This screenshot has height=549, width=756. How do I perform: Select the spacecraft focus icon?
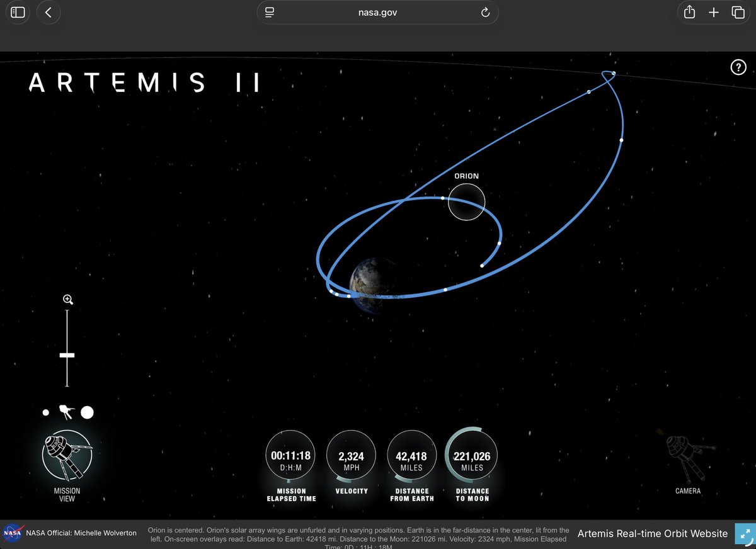66,412
